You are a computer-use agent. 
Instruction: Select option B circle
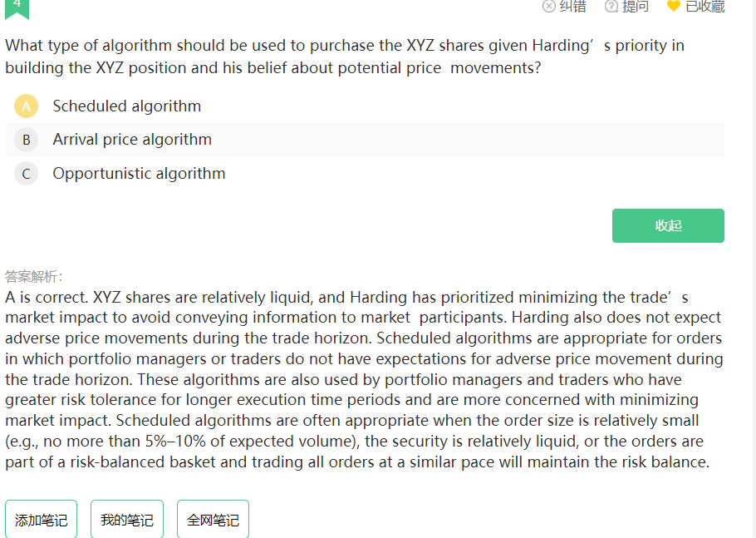pyautogui.click(x=26, y=140)
